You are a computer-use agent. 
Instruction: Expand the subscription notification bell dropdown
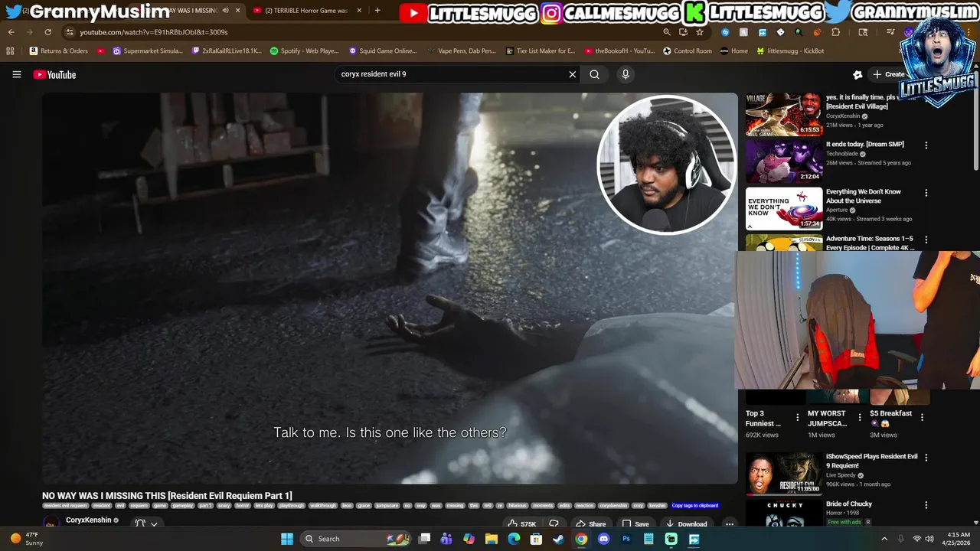(x=145, y=523)
